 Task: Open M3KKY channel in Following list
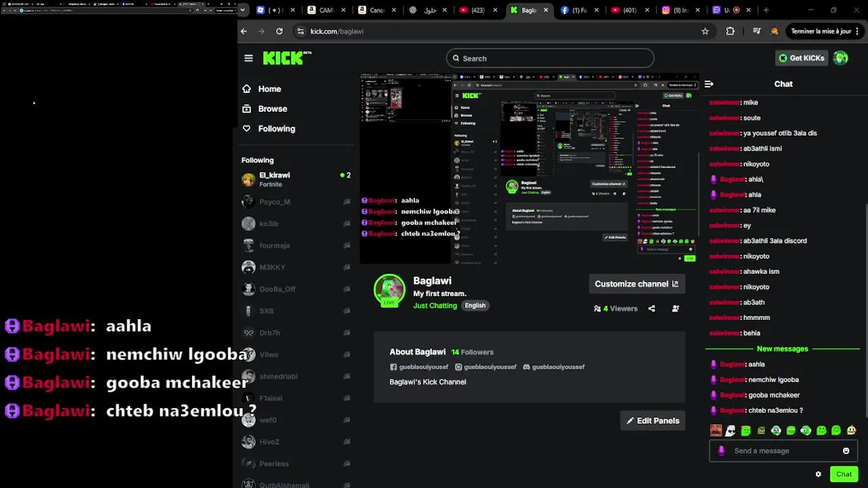[296, 267]
